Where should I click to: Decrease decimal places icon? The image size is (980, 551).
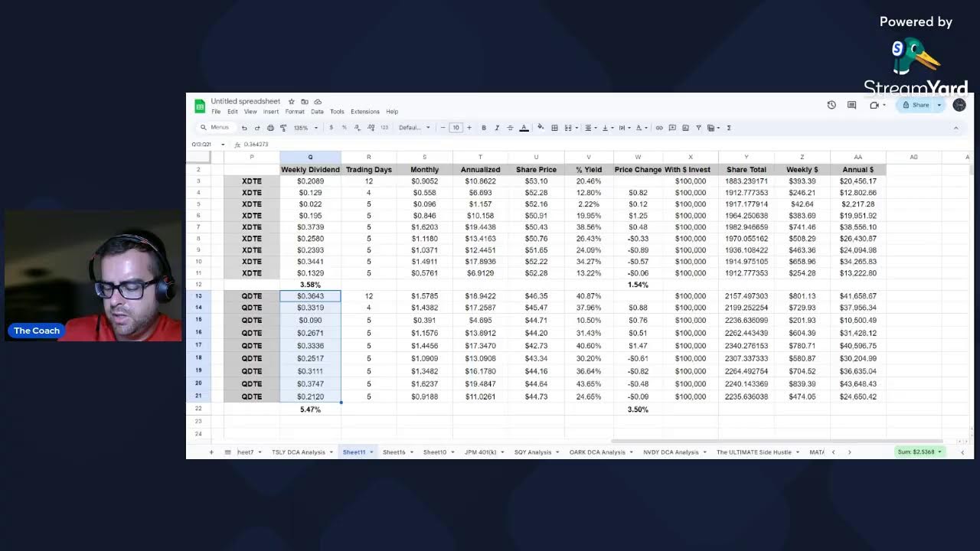(x=358, y=128)
